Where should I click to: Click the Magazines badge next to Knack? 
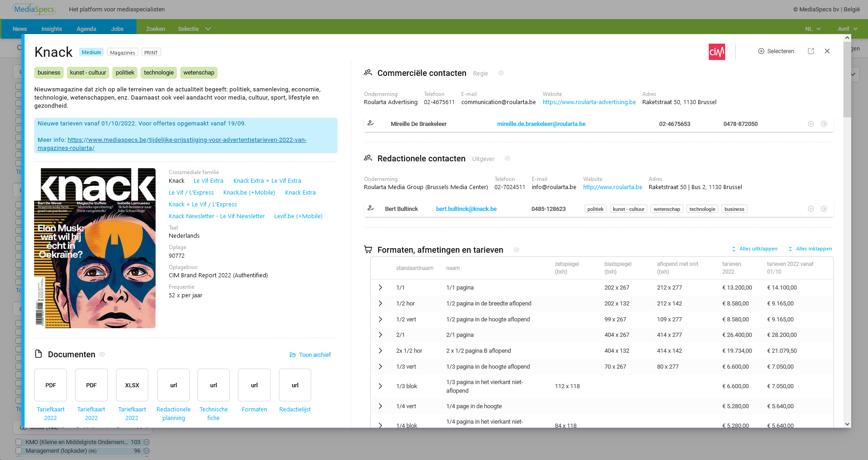coord(122,52)
